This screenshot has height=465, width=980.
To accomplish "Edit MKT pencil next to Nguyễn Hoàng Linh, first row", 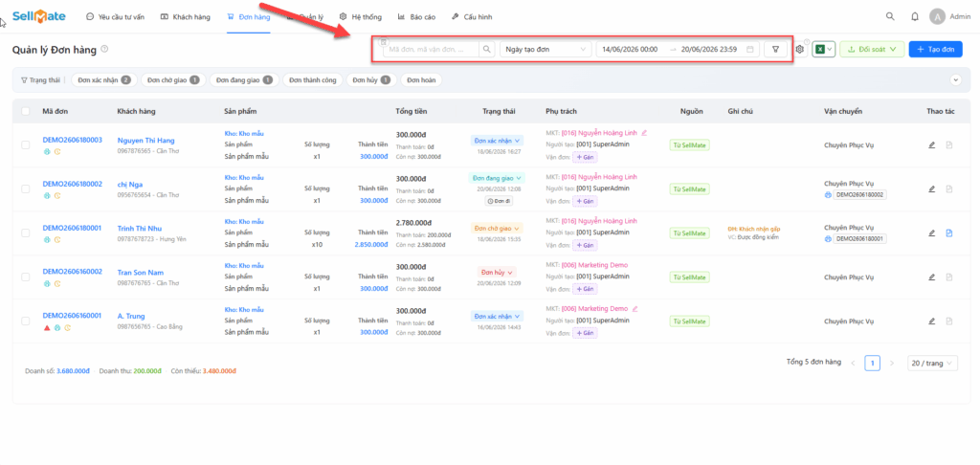I will tap(644, 132).
